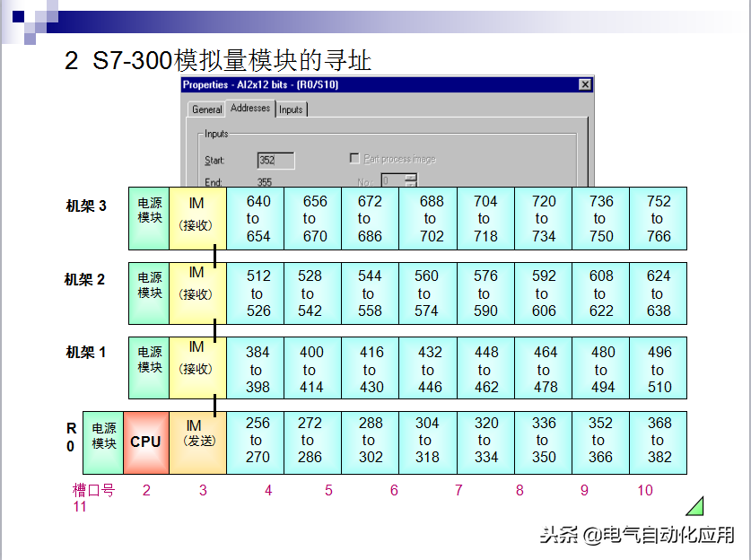Click slot number 10 label
Screen dimensions: 751x560
[x=644, y=490]
